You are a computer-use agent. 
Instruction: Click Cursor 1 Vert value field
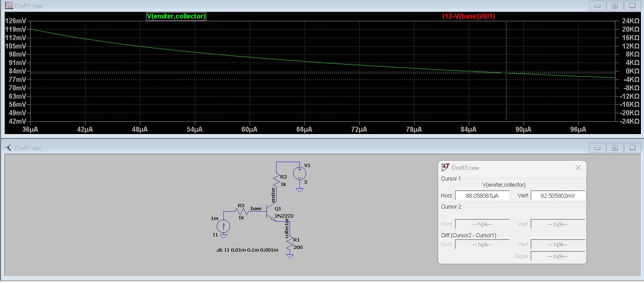coord(558,196)
